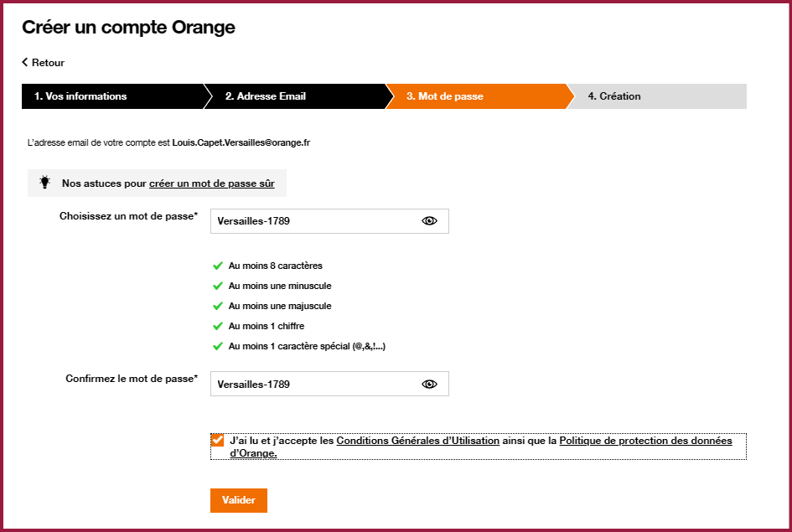This screenshot has width=792, height=532.
Task: Click the green checkmark for Au moins 1 chiffre
Action: (x=218, y=326)
